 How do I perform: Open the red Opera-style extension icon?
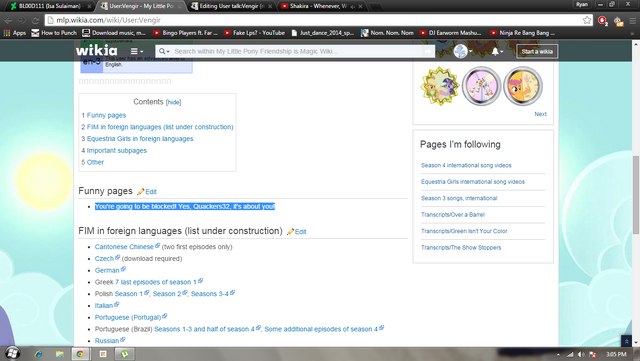click(602, 20)
